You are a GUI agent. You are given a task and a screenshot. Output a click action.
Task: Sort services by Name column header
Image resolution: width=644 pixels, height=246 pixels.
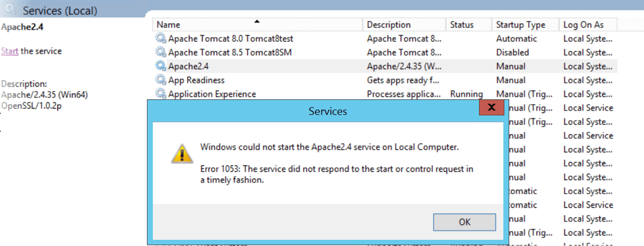[257, 25]
